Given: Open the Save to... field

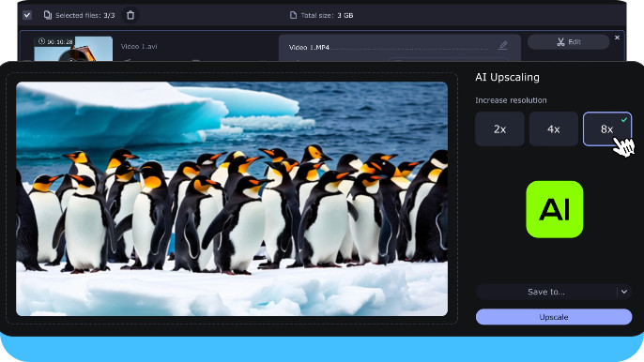Looking at the screenshot, I should coord(546,292).
